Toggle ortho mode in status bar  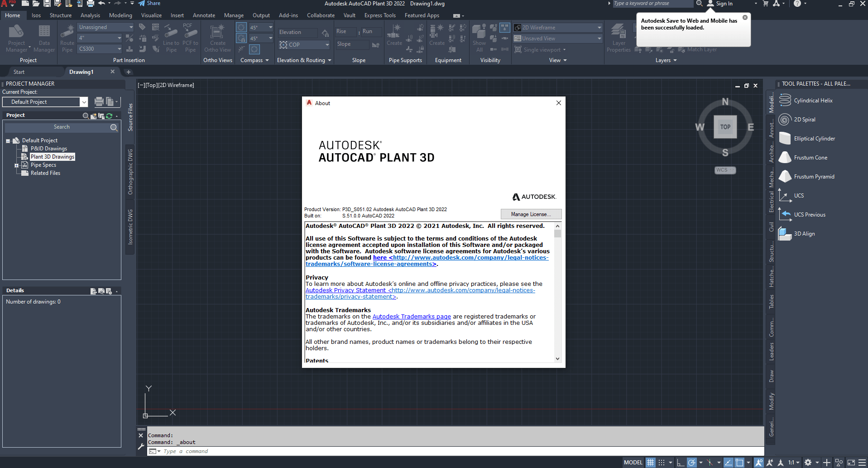pyautogui.click(x=680, y=463)
